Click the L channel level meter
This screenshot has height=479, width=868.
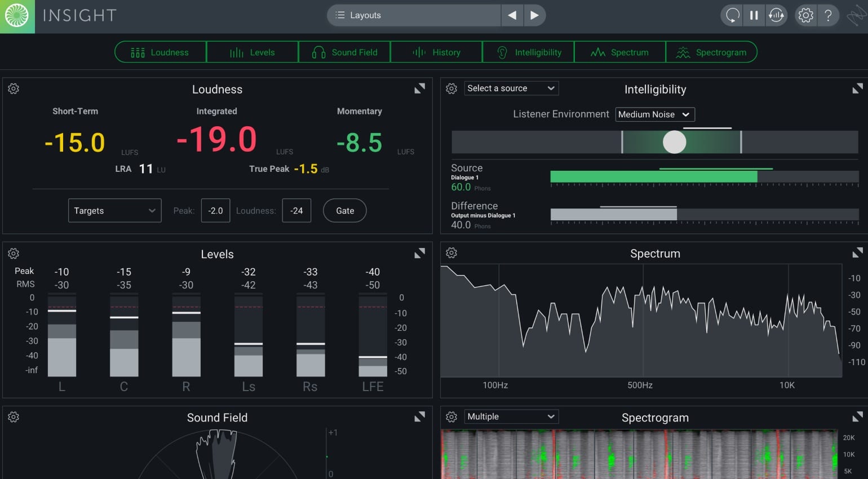click(x=62, y=335)
